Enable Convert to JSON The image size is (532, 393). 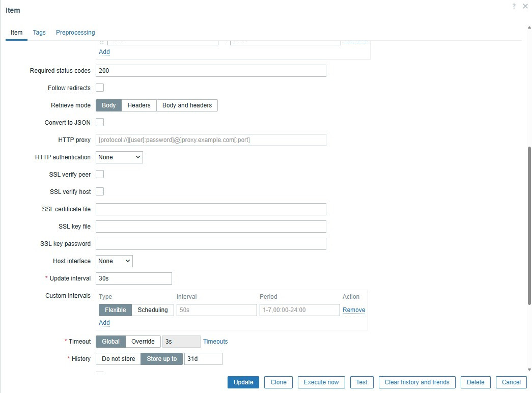tap(100, 122)
